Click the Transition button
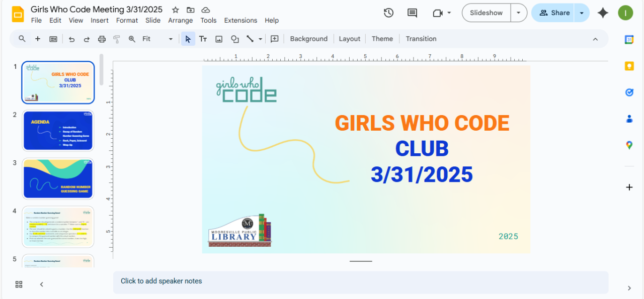This screenshot has height=299, width=644. click(x=421, y=39)
